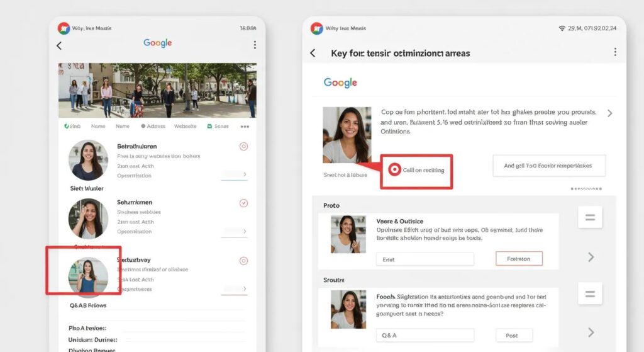
Task: Expand the chevron beside the top description text
Action: pyautogui.click(x=610, y=113)
